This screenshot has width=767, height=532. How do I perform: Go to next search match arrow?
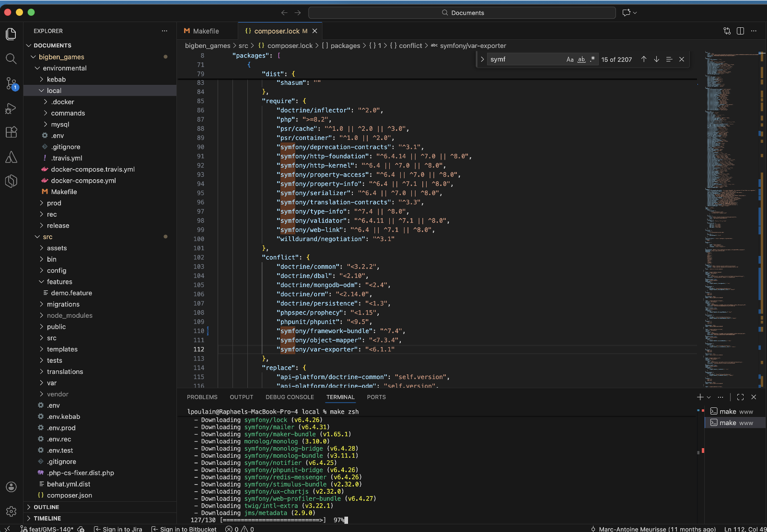[656, 59]
